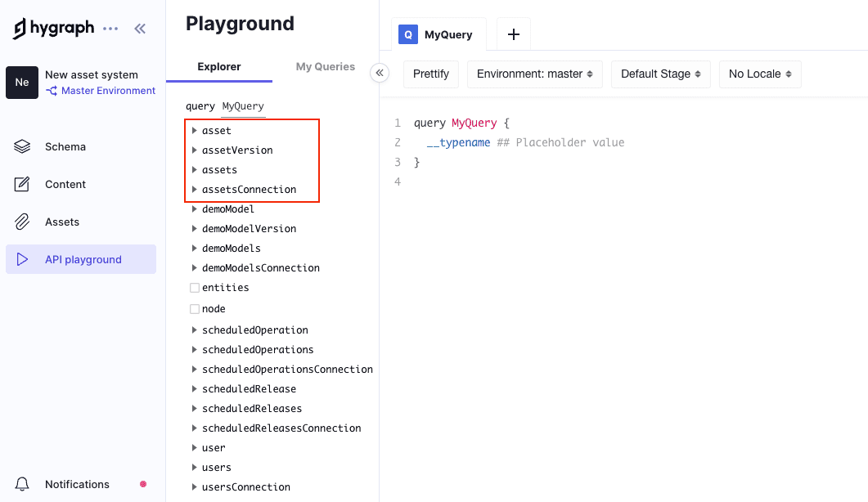Viewport: 868px width, 502px height.
Task: Open the Environment: master dropdown
Action: click(534, 74)
